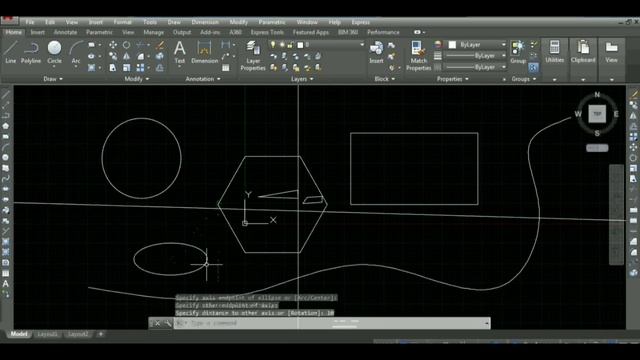Switch to the Layout2 tab

tap(78, 334)
